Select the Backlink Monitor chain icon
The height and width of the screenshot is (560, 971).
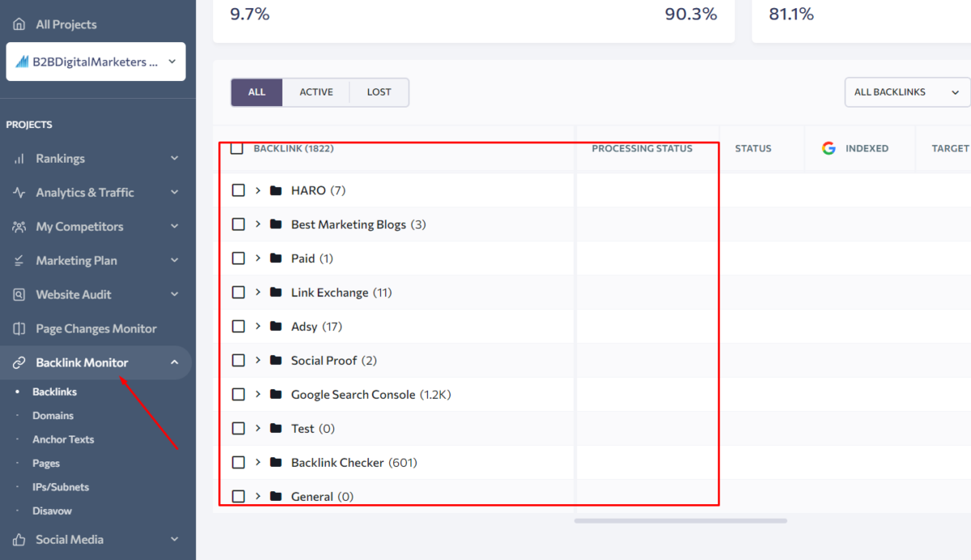(19, 363)
